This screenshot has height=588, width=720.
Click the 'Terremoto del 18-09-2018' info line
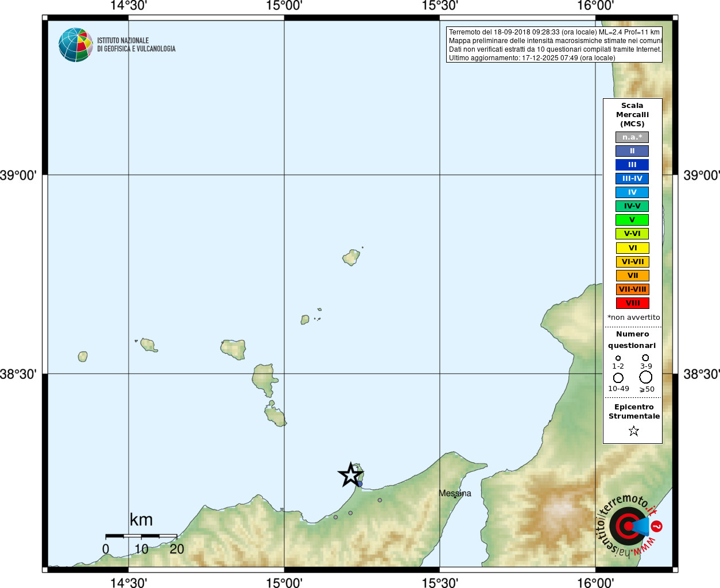click(554, 32)
